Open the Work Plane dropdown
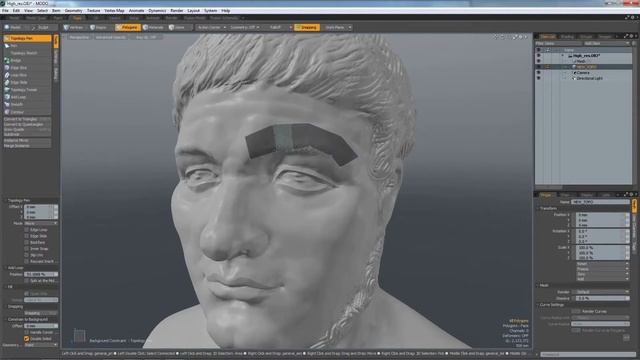 click(337, 28)
